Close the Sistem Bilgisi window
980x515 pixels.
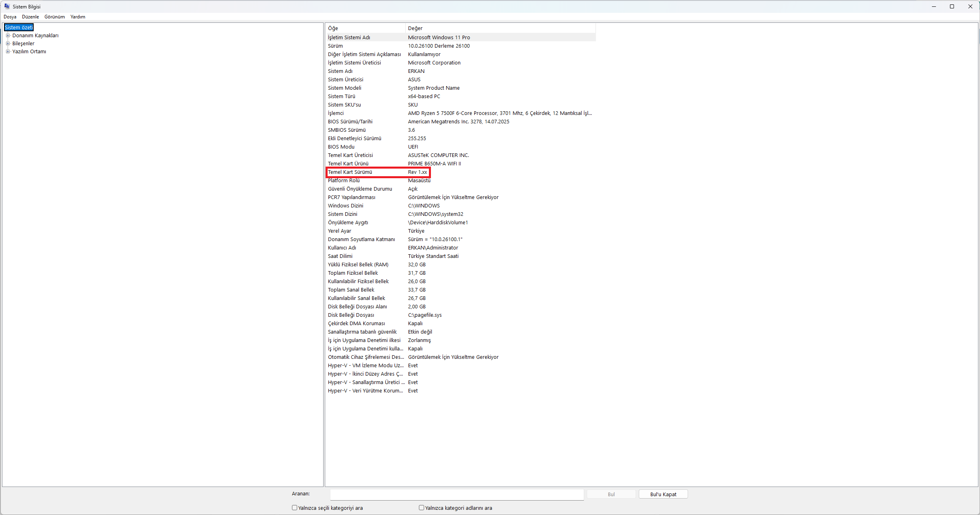click(x=970, y=6)
